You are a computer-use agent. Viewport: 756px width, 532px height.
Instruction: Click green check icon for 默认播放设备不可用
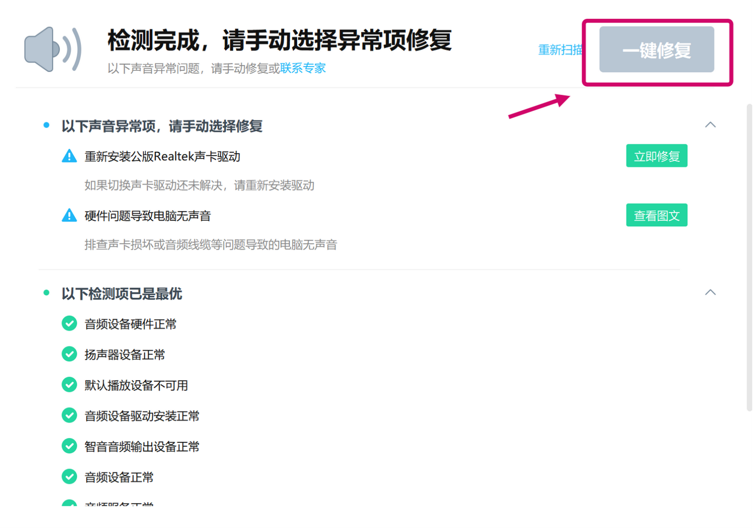point(69,385)
